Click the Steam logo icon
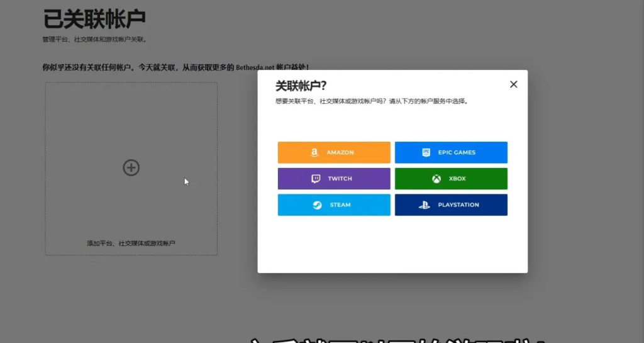Screen dimensions: 644x343 [318, 205]
